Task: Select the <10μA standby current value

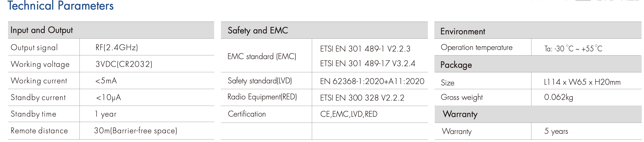Action: point(108,97)
